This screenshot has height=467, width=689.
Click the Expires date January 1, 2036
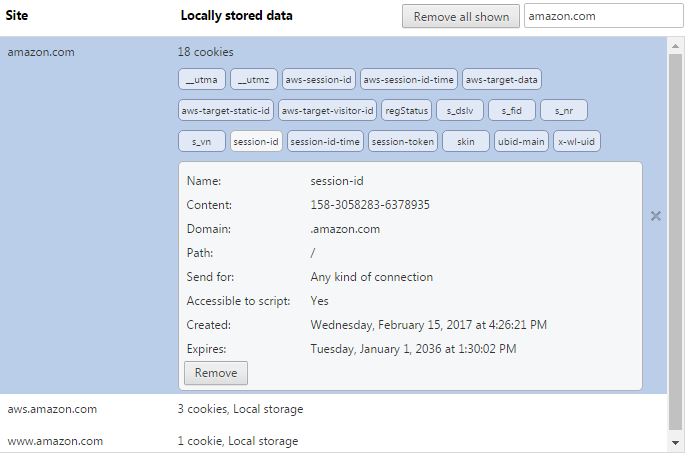(x=413, y=349)
